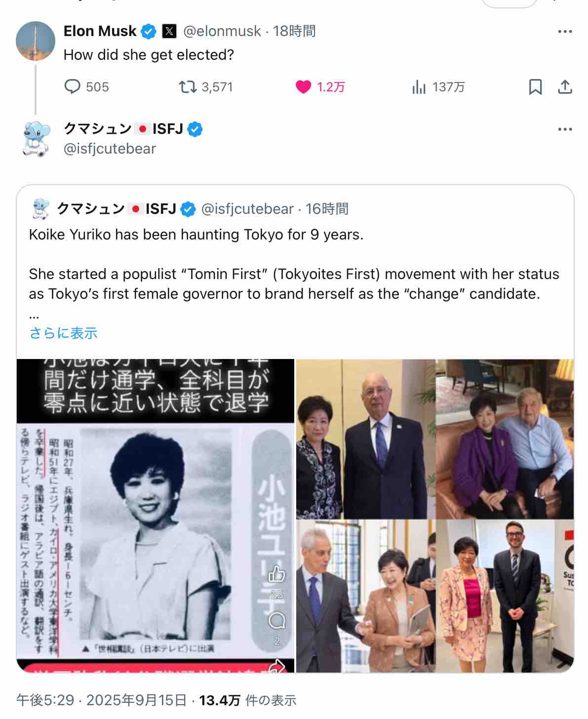The height and width of the screenshot is (719, 588).
Task: Open more options on Elon Musk's tweet
Action: tap(565, 32)
